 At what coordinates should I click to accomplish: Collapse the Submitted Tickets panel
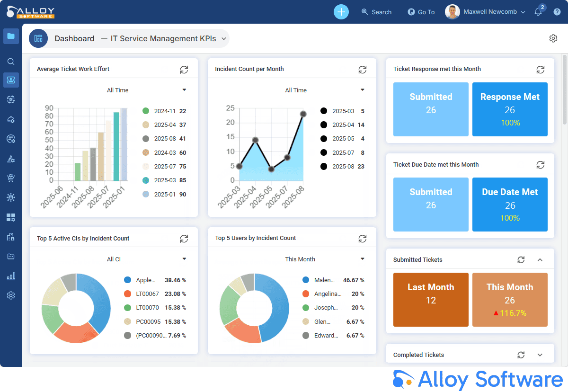coord(540,260)
